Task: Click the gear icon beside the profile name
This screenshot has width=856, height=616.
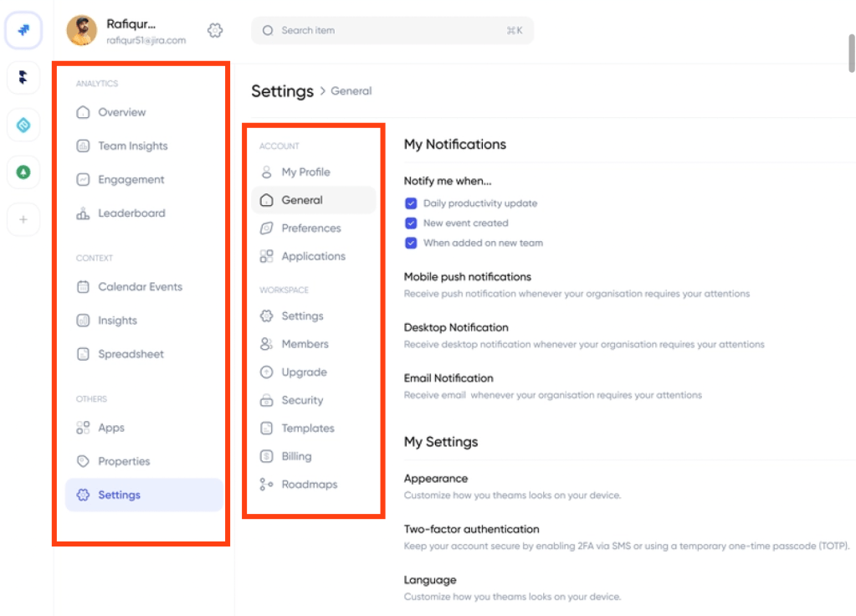Action: [x=215, y=30]
